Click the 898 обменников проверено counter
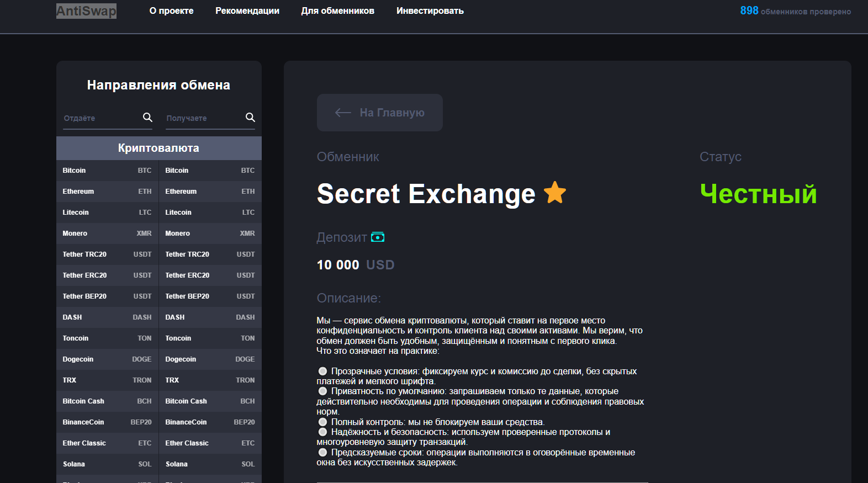This screenshot has width=868, height=483. point(795,11)
